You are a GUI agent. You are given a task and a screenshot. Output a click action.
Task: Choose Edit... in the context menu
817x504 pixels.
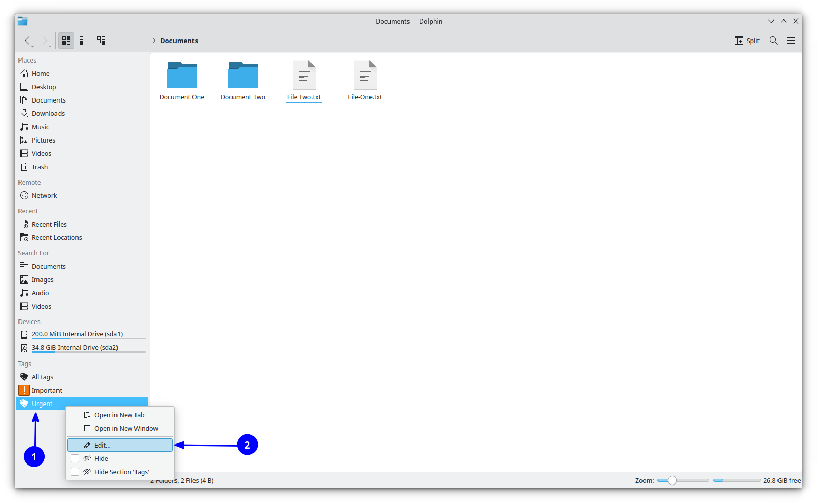120,445
